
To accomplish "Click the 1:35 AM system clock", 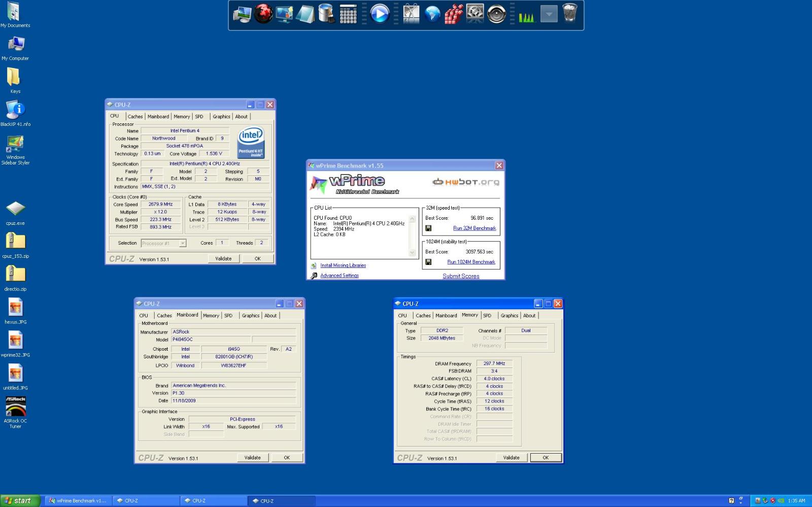I will pyautogui.click(x=796, y=500).
